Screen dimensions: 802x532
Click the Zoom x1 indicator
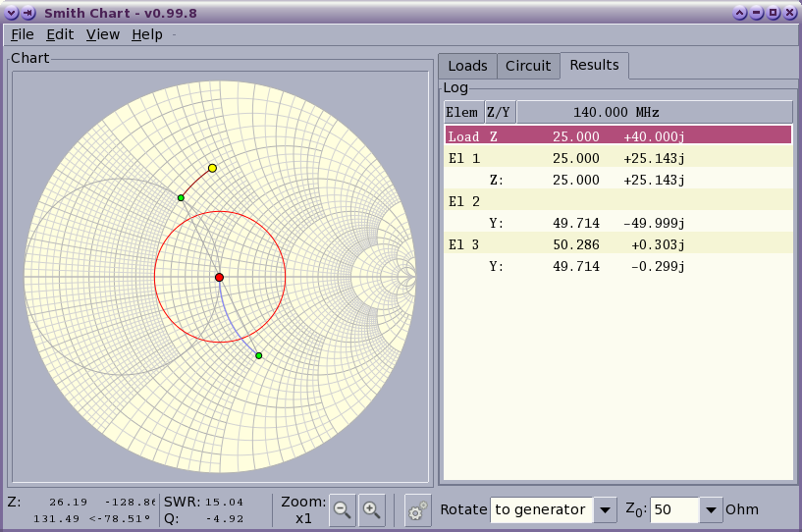[x=303, y=509]
